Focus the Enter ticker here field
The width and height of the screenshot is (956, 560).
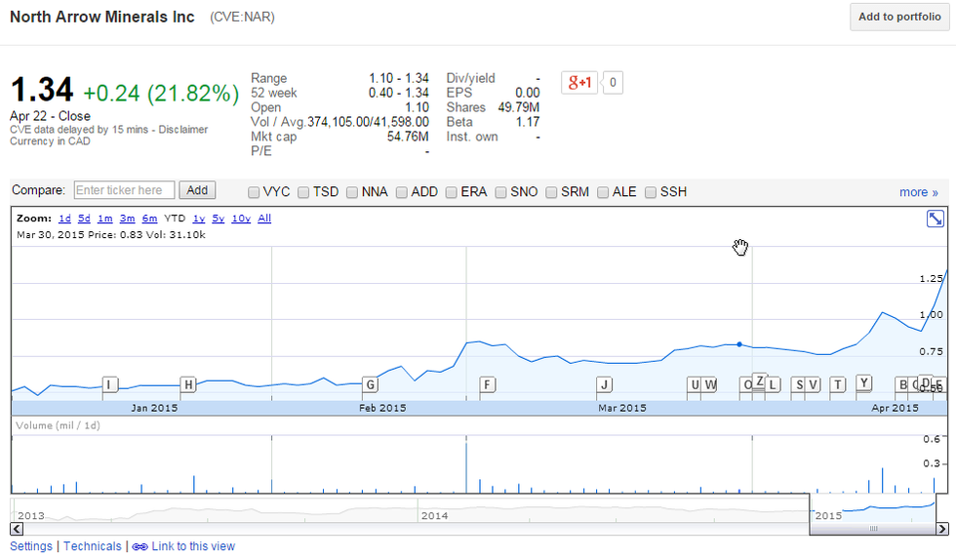(124, 190)
